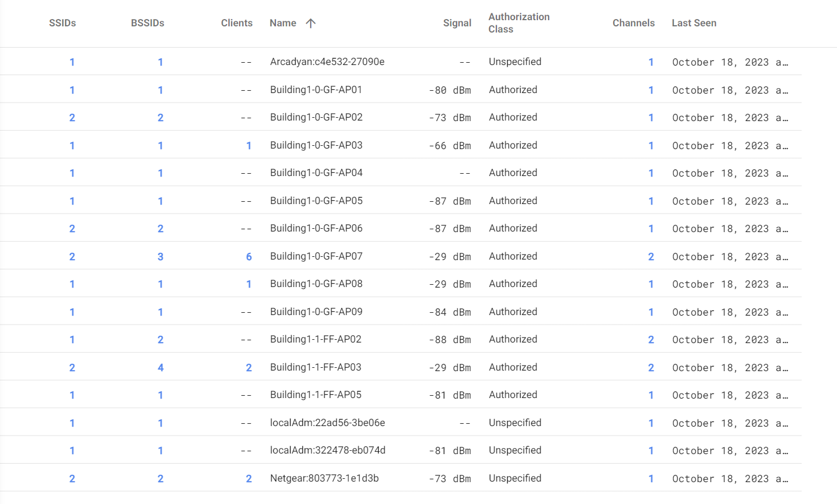Click Authorized class for Building1-0-GF-AP07
837x504 pixels.
[x=513, y=256]
